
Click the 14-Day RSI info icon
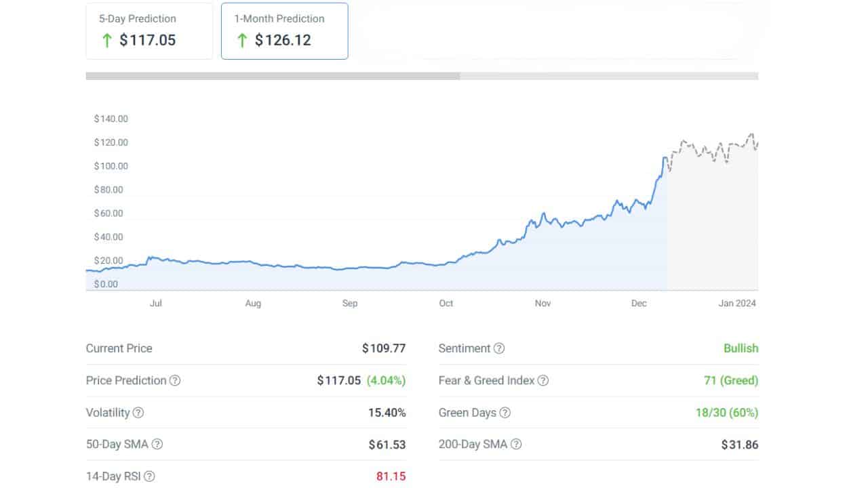pyautogui.click(x=150, y=476)
